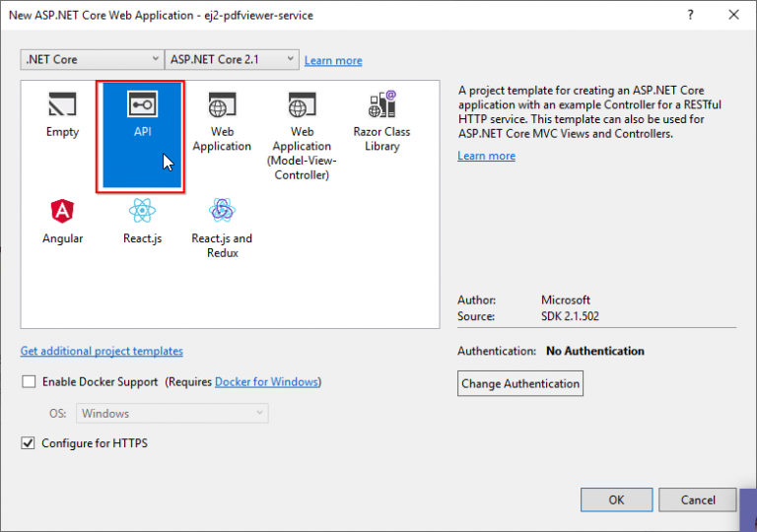Screen dimensions: 757x532
Task: Open the Get additional project templates link
Action: point(102,351)
